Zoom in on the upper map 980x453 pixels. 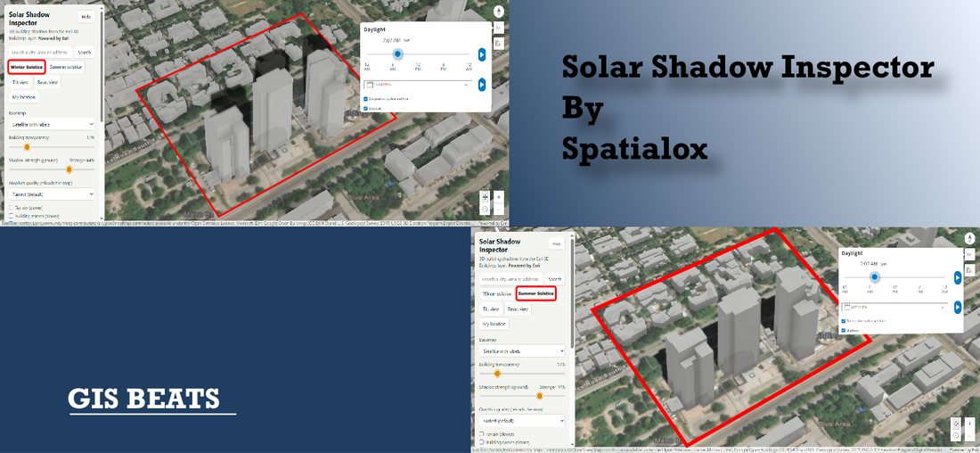(498, 196)
